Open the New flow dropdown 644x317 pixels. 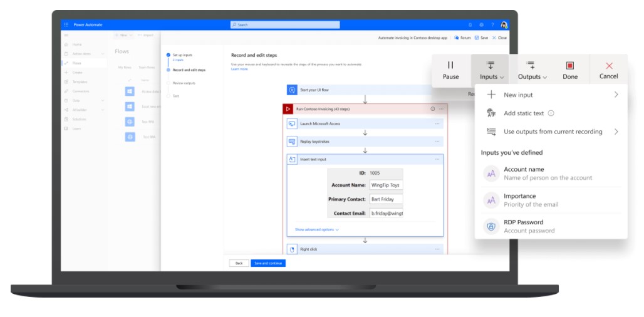coord(123,35)
